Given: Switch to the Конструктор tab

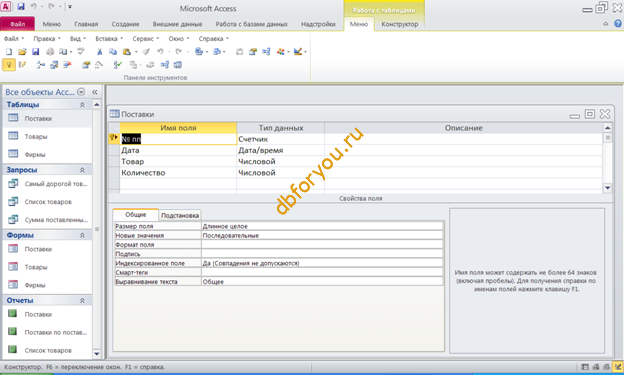Looking at the screenshot, I should point(400,24).
